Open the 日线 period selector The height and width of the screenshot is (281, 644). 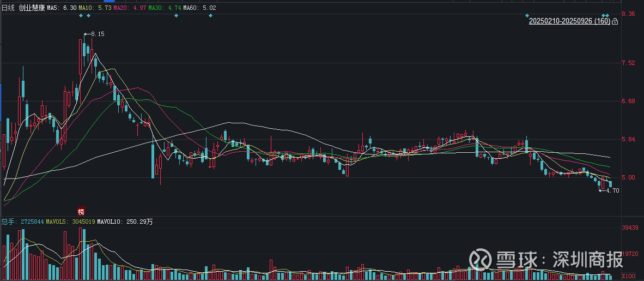click(8, 8)
